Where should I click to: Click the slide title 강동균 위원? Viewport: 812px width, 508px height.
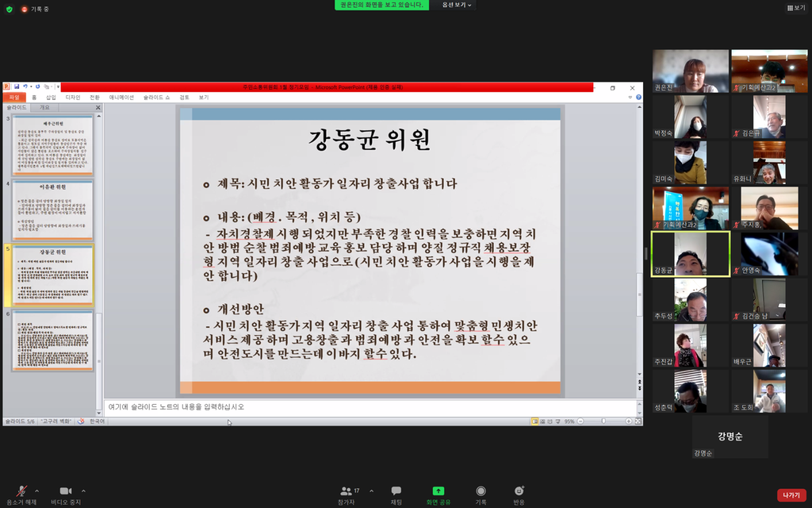pos(370,139)
